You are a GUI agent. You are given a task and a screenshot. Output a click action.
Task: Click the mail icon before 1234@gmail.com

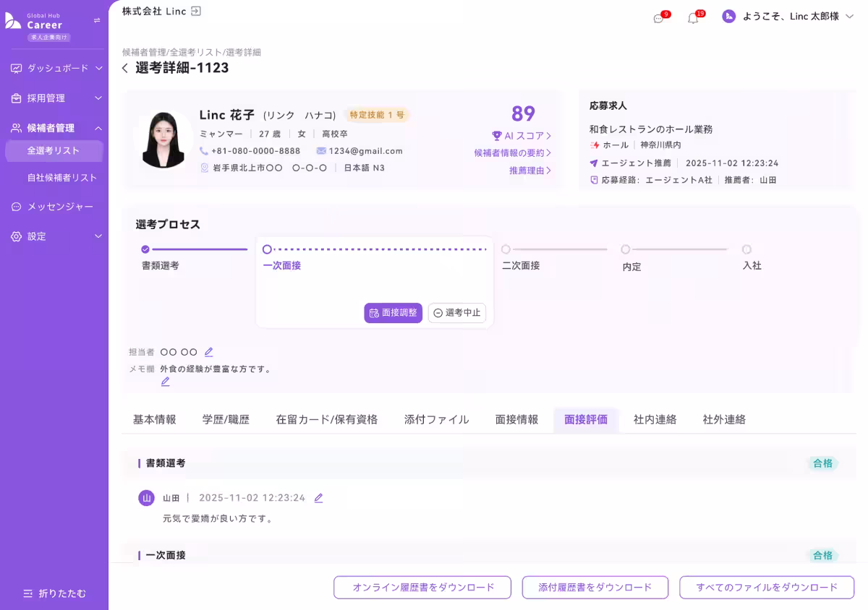pos(321,151)
